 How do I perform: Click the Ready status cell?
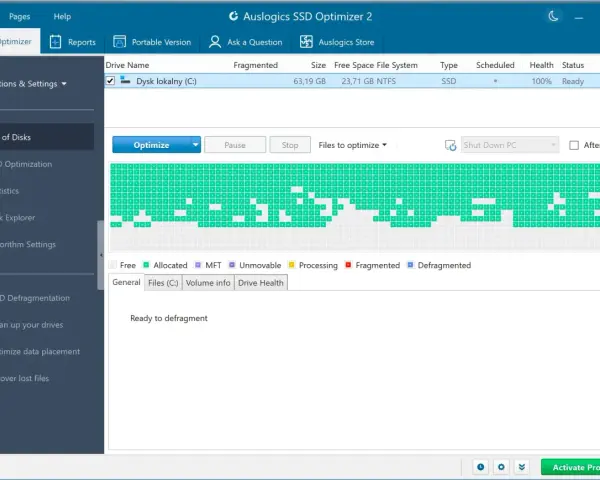tap(573, 81)
